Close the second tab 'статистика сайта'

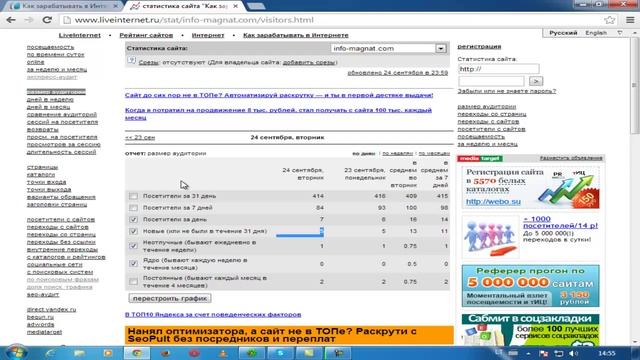click(236, 6)
